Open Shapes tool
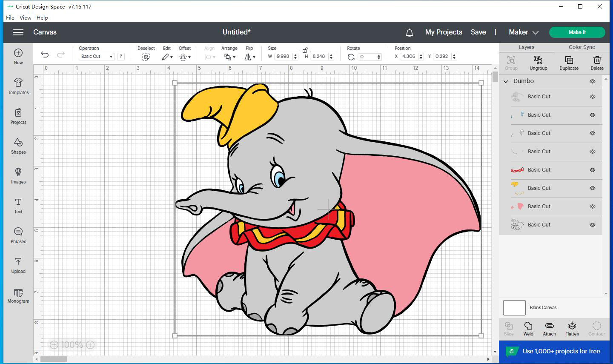Viewport: 613px width, 364px height. pos(18,146)
